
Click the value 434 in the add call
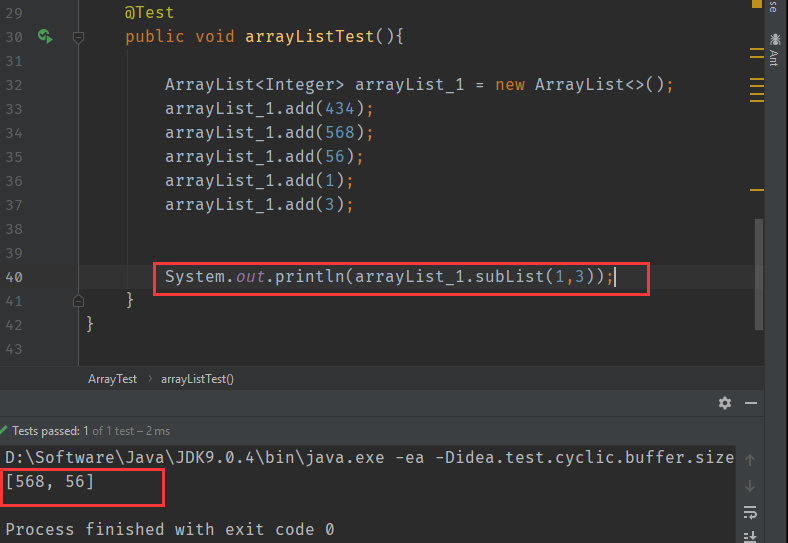point(340,109)
